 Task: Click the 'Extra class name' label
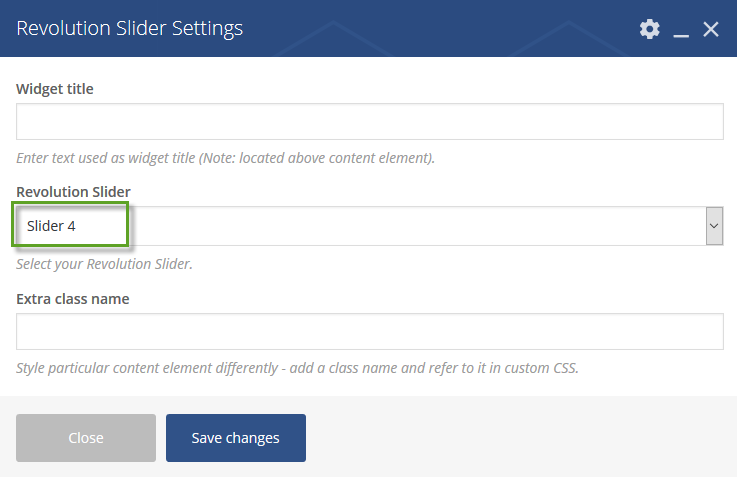click(x=73, y=299)
